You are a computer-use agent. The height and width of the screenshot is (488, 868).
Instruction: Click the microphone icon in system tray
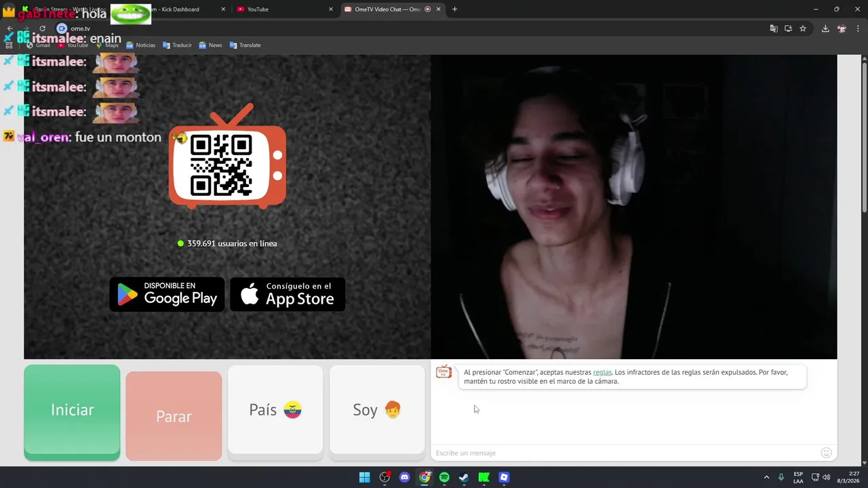point(782,477)
